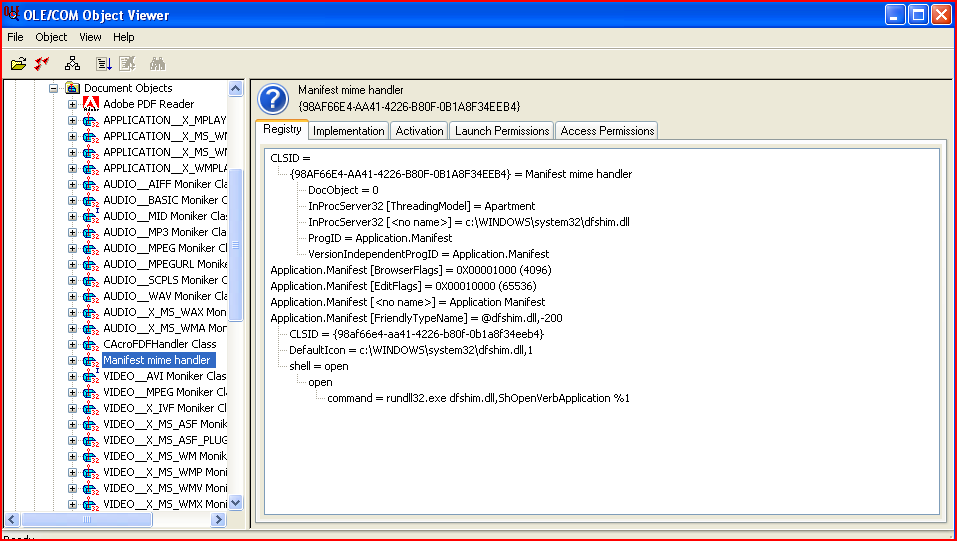
Task: Expand the VIDEO__X_MS_WMP Moniker node
Action: click(x=72, y=472)
